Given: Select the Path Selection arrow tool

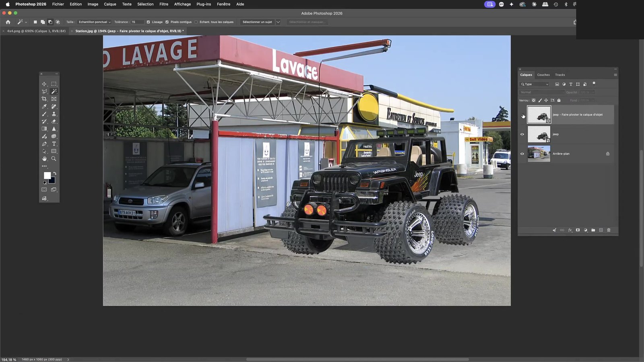Looking at the screenshot, I should click(44, 151).
